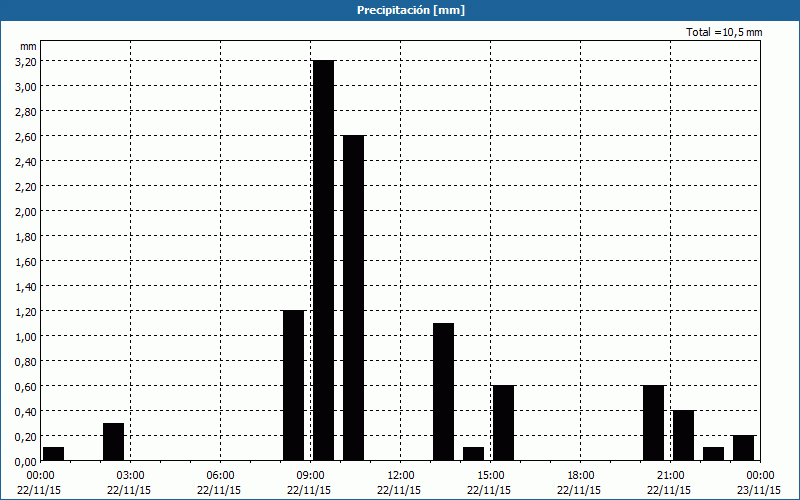Click the 0,40 y-axis label
The image size is (800, 500).
[x=26, y=412]
